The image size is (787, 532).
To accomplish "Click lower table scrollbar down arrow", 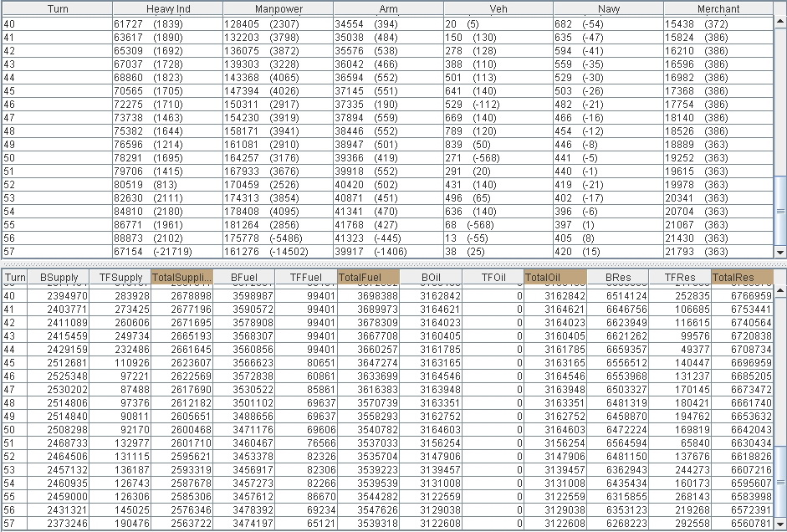I will 780,524.
